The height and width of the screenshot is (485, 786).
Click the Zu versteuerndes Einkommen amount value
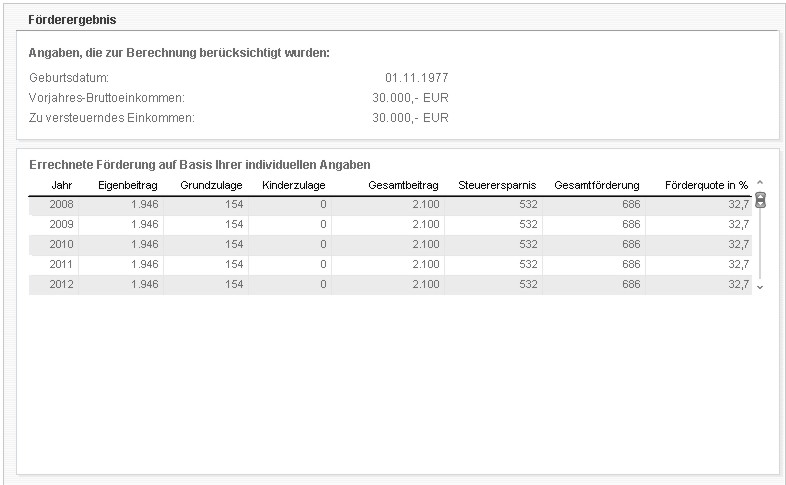tap(410, 117)
